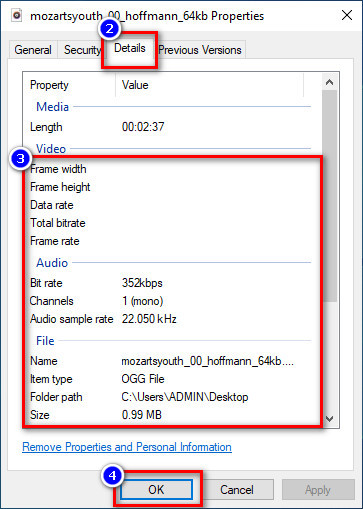Screen dimensions: 363x509
Task: Click the Cancel button
Action: click(237, 490)
